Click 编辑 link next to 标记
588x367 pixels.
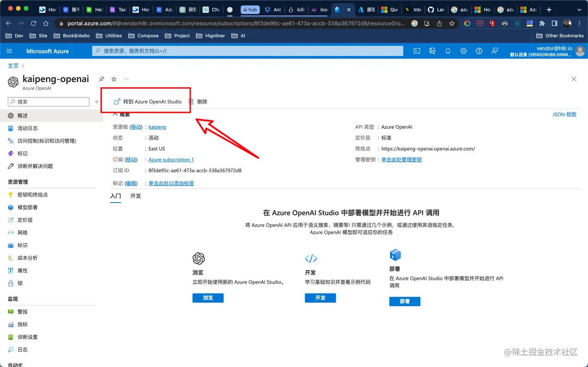click(131, 183)
